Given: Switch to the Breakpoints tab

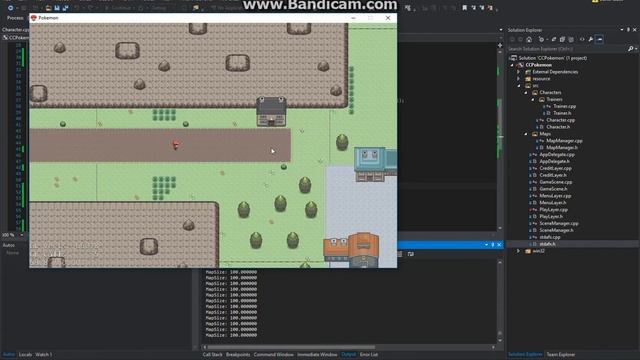Looking at the screenshot, I should (238, 355).
